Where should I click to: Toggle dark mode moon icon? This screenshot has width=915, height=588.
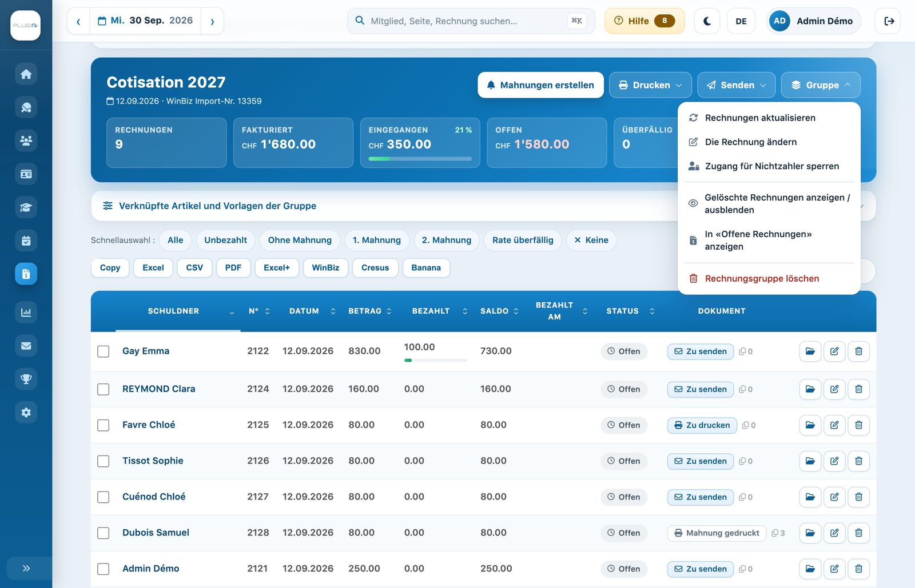pyautogui.click(x=707, y=21)
